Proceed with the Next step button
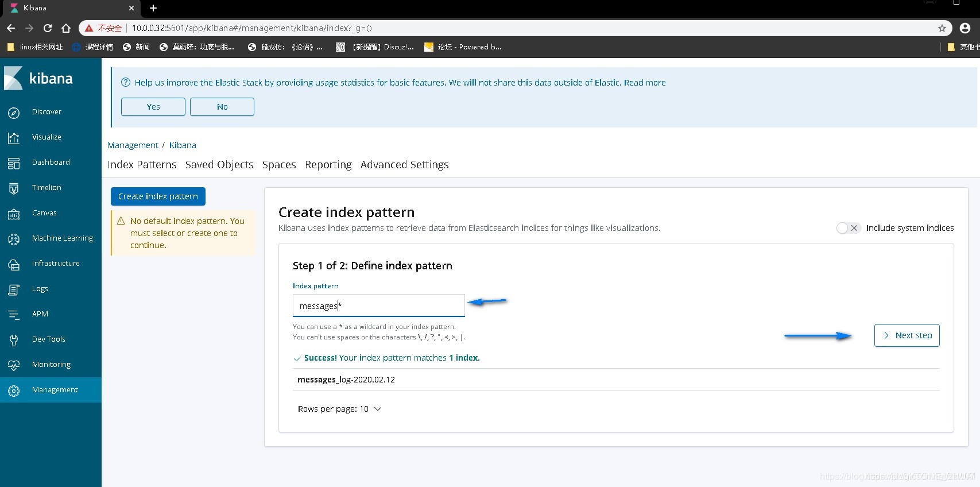The height and width of the screenshot is (487, 980). [x=907, y=335]
